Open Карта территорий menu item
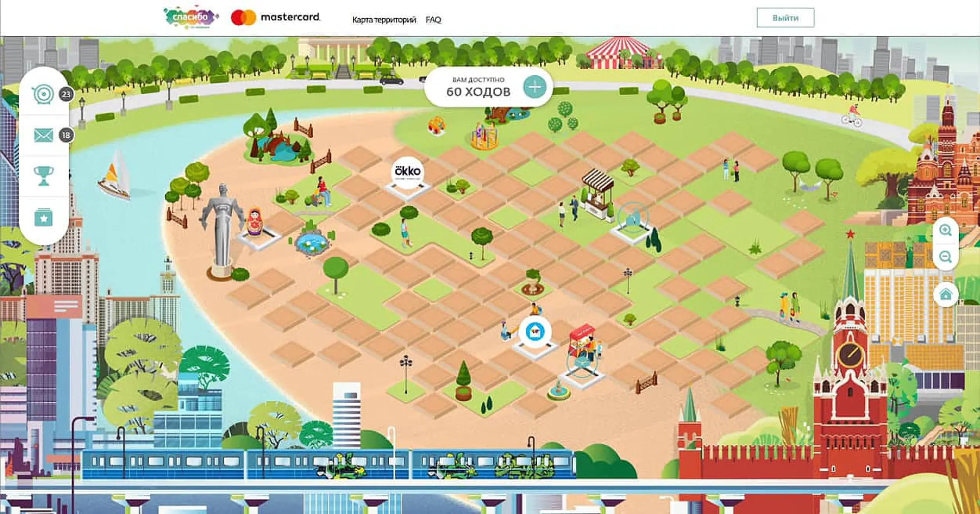This screenshot has width=980, height=514. 384,19
